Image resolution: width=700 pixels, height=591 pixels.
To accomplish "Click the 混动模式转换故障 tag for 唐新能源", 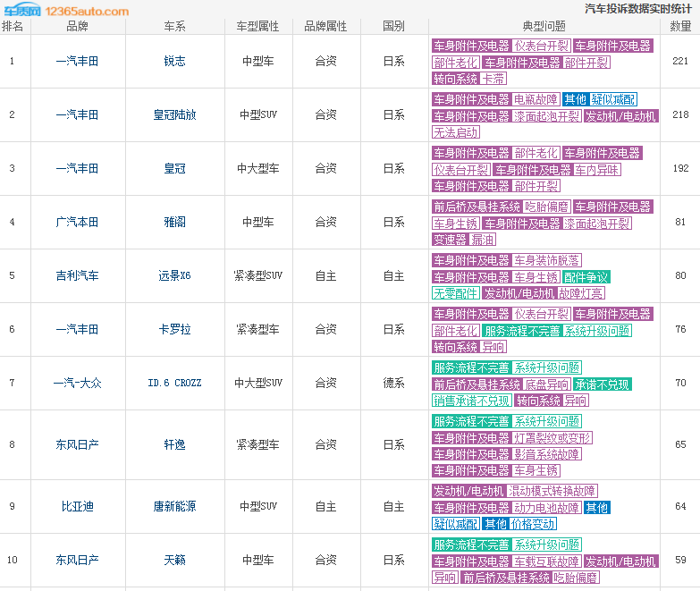I will click(552, 492).
